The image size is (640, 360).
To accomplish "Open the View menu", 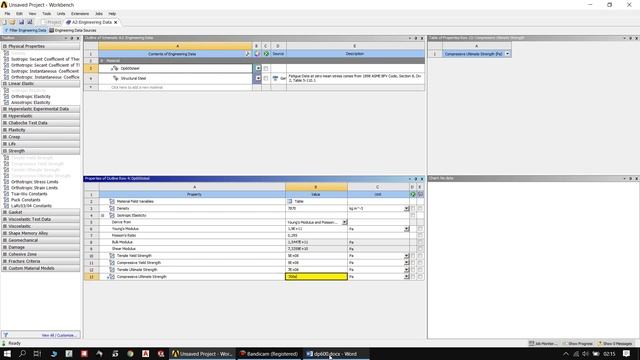I will coord(32,13).
